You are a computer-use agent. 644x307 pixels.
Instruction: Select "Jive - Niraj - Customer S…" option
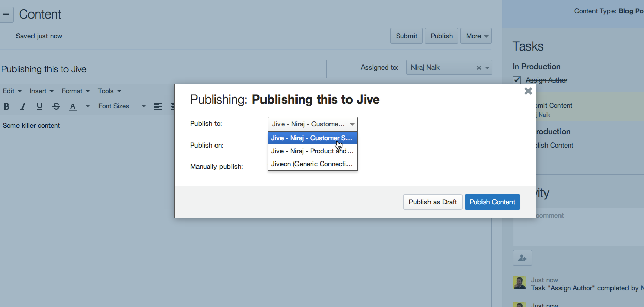(x=312, y=138)
